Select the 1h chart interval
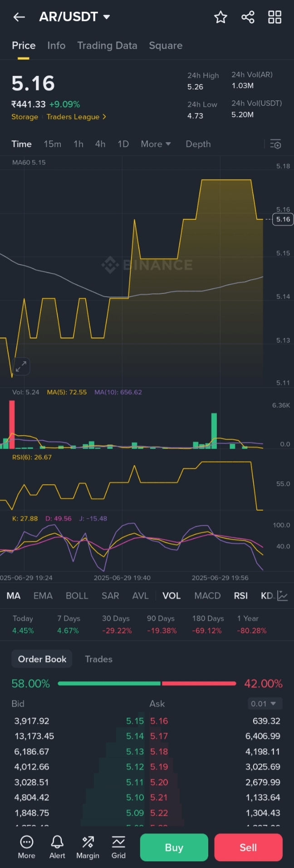The height and width of the screenshot is (868, 294). (x=78, y=144)
